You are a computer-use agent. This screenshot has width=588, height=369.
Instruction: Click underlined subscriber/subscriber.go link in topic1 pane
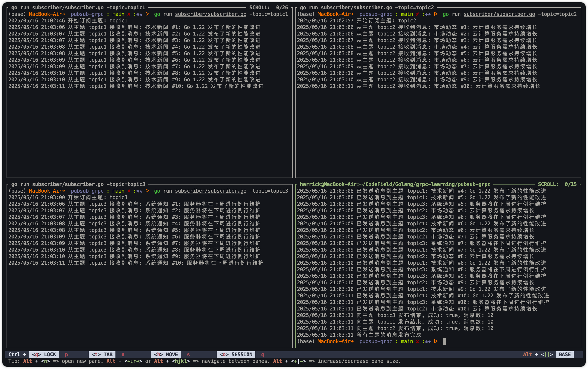[x=210, y=14]
